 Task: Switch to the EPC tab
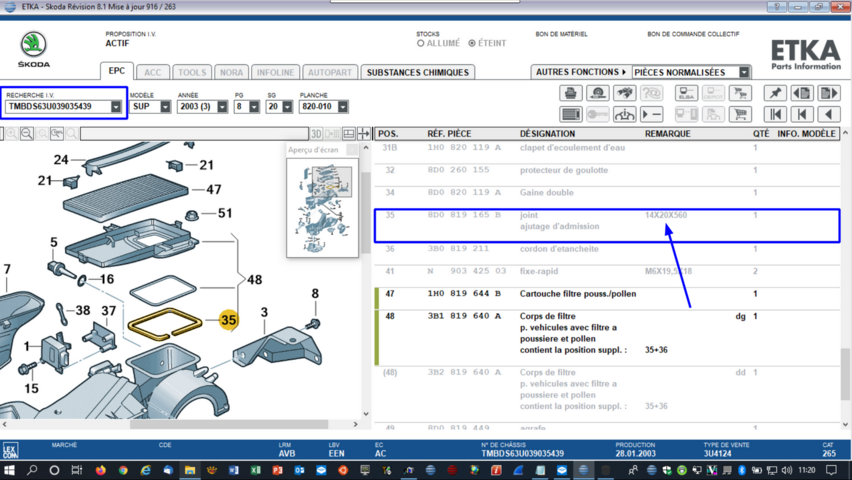point(116,72)
